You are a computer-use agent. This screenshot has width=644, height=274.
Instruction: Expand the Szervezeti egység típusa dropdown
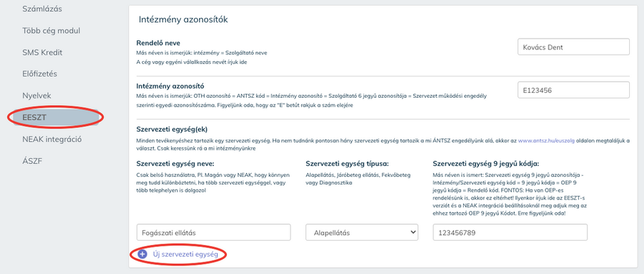point(361,232)
